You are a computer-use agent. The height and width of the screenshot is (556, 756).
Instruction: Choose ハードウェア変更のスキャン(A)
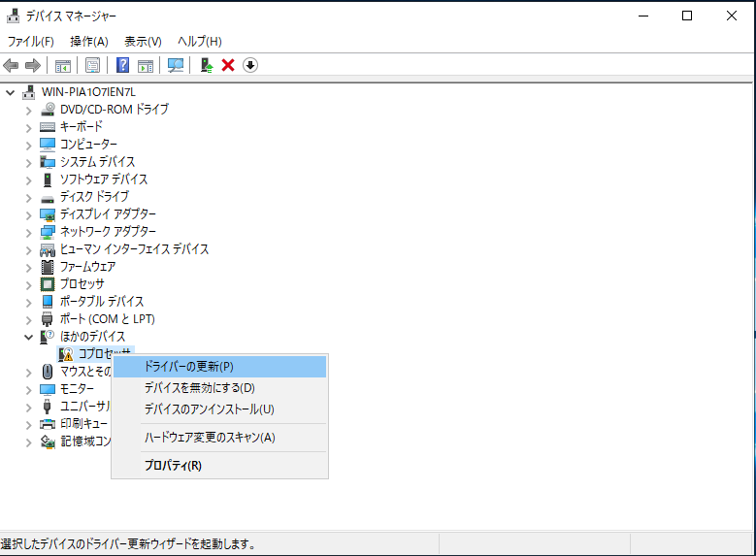[219, 438]
